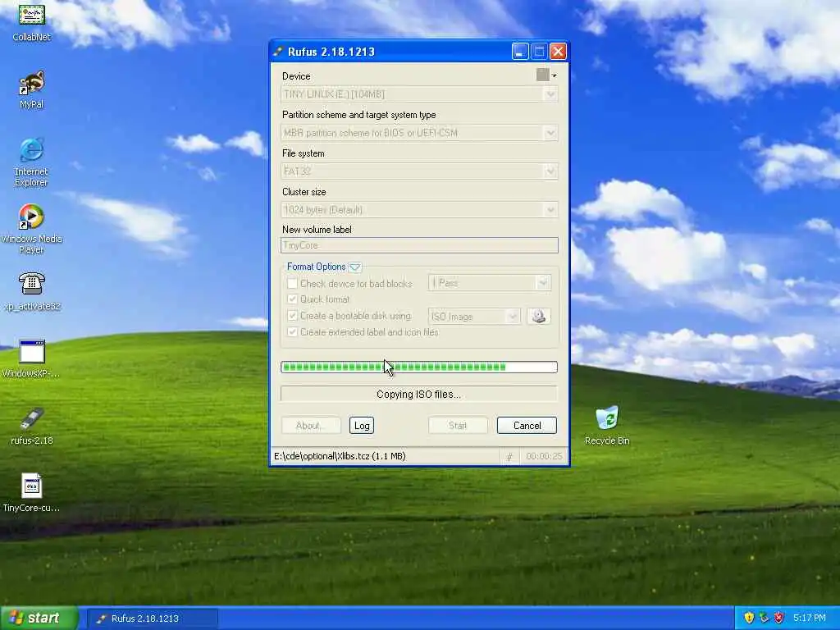
Task: Click the Start button in Rufus
Action: click(x=458, y=426)
